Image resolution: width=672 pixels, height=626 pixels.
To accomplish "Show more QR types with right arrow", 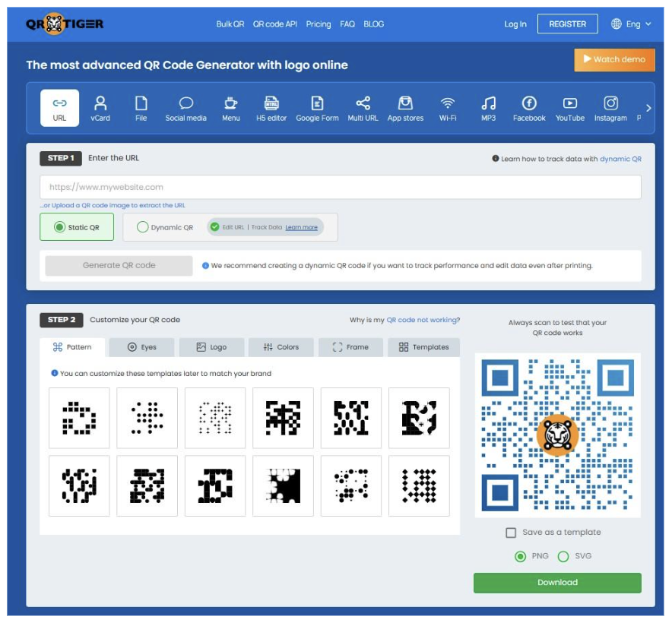I will [x=648, y=108].
